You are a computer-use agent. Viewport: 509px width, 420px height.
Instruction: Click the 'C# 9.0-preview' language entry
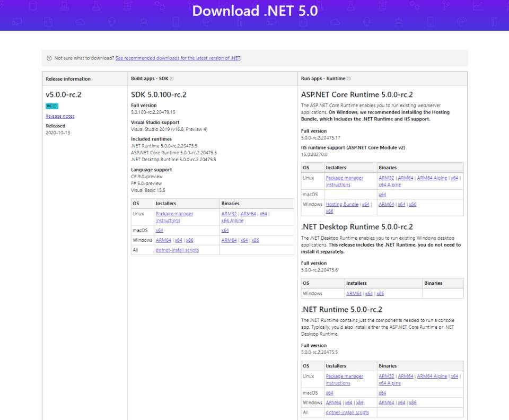click(147, 177)
